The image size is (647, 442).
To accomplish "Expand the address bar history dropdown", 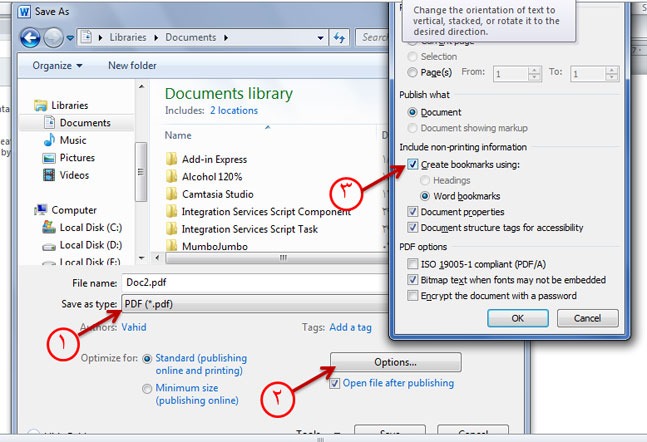I will tap(320, 38).
